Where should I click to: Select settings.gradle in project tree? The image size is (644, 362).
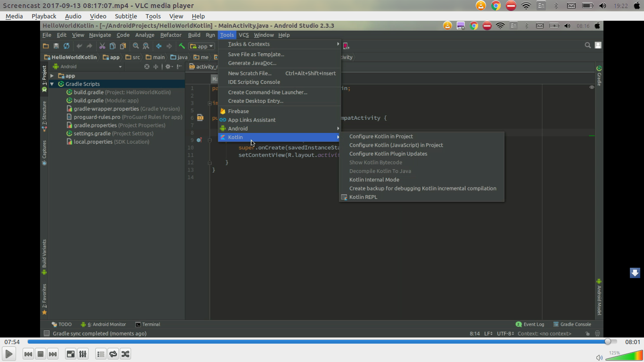[x=109, y=133]
